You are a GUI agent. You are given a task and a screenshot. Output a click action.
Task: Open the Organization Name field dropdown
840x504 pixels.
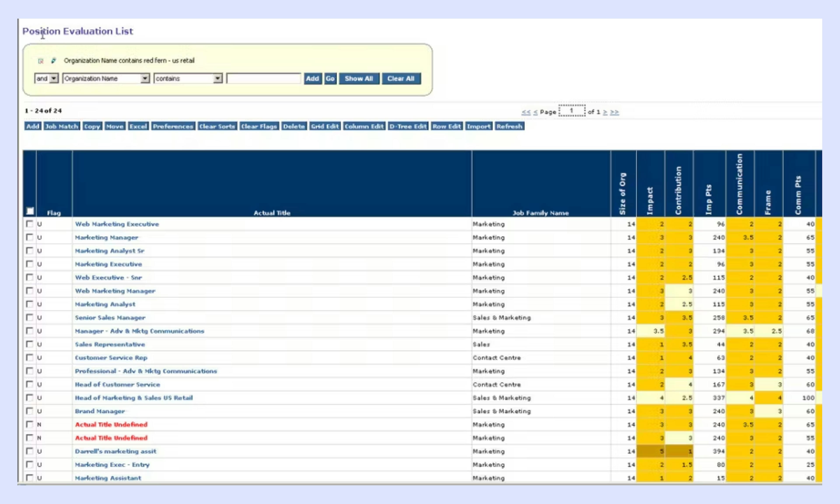point(145,78)
